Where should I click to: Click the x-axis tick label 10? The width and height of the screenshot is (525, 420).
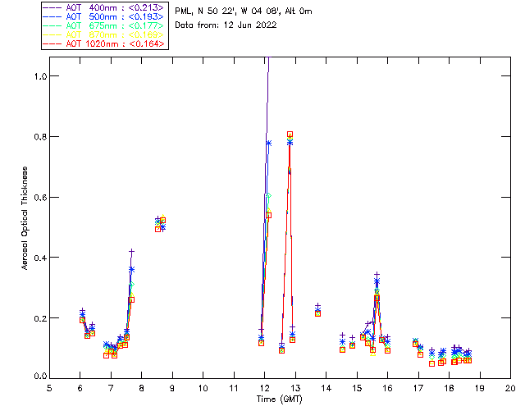[x=203, y=388]
